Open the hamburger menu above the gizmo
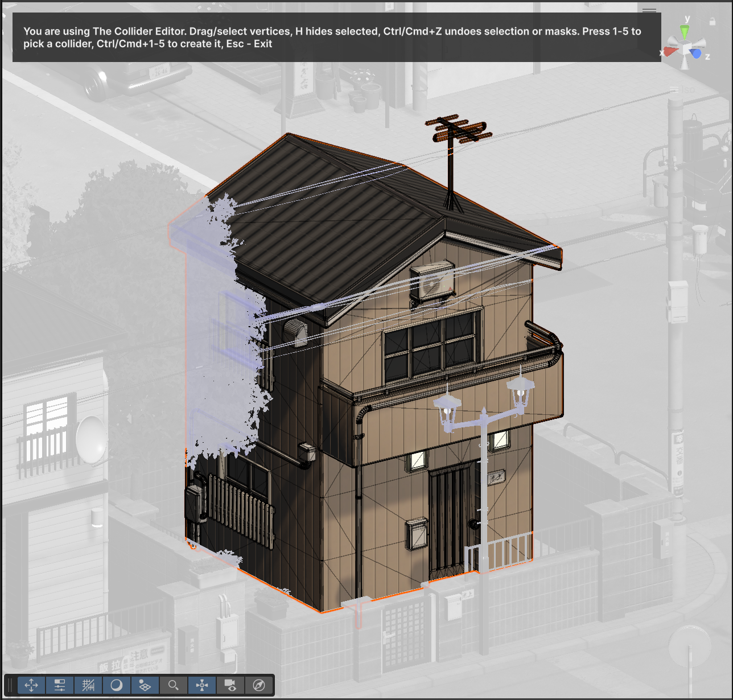 point(649,10)
